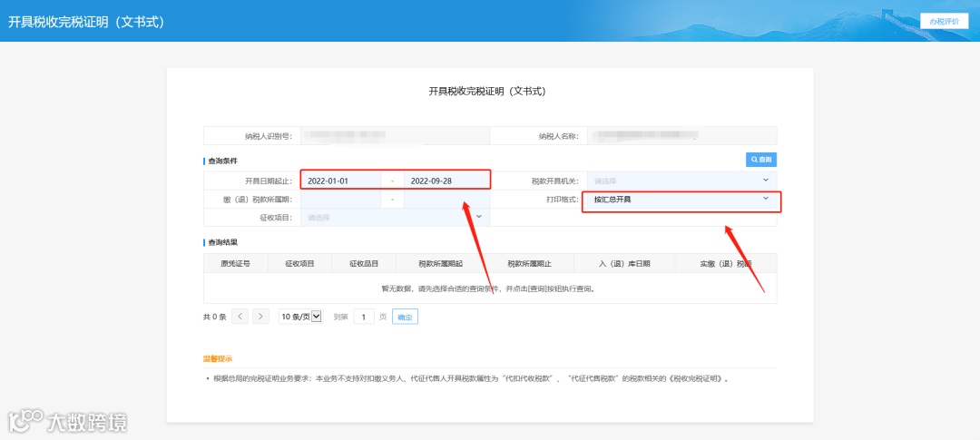Go to previous page with left chevron
The width and height of the screenshot is (980, 440).
tap(240, 317)
